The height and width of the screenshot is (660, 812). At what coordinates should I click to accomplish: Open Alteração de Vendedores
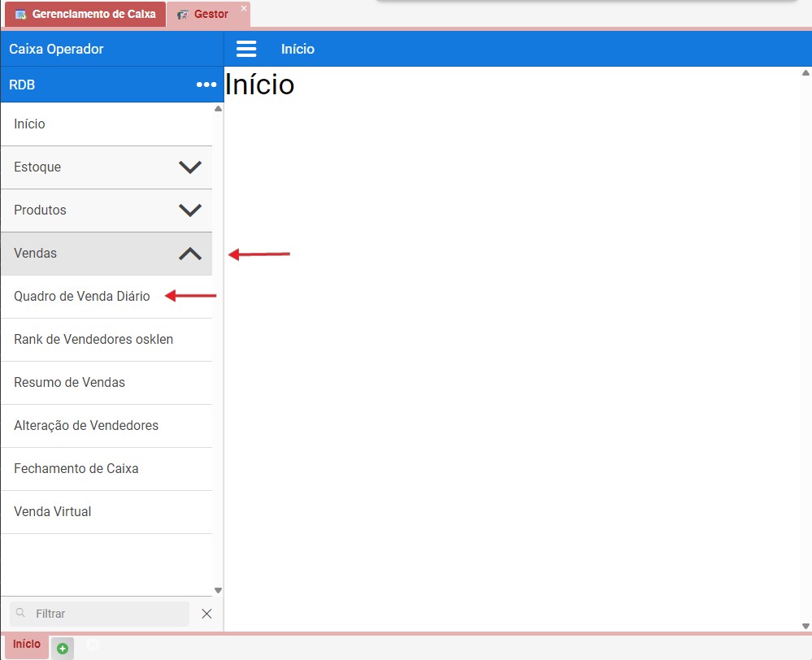[86, 426]
